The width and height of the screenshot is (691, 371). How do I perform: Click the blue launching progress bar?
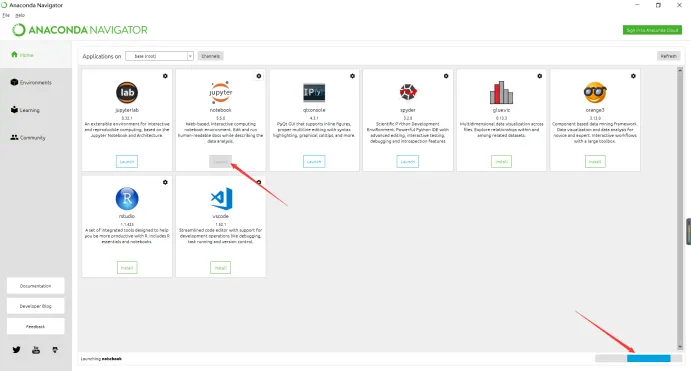click(x=649, y=359)
